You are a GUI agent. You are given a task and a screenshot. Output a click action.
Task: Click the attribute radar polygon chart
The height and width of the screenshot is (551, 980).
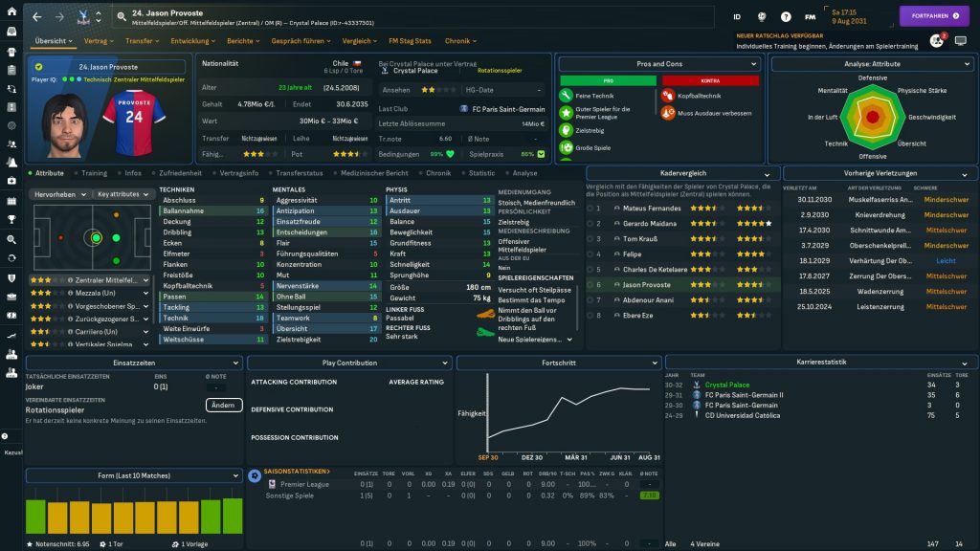coord(872,116)
